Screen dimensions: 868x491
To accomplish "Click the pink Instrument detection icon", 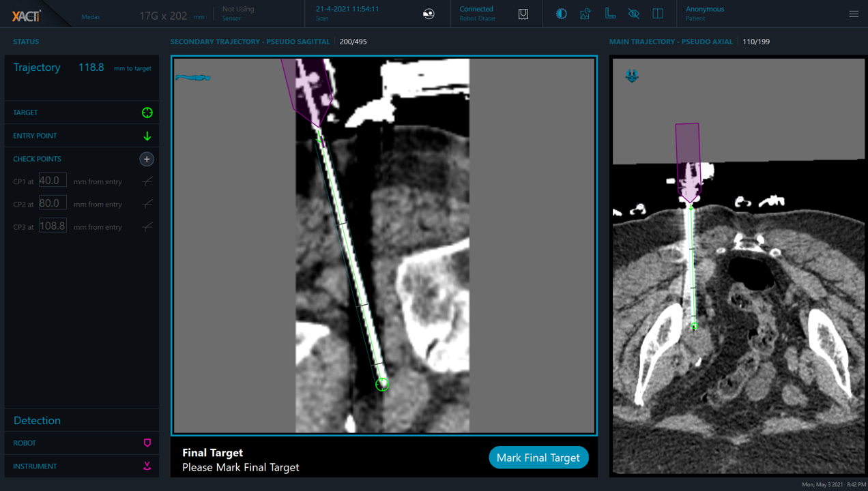I will pyautogui.click(x=147, y=466).
